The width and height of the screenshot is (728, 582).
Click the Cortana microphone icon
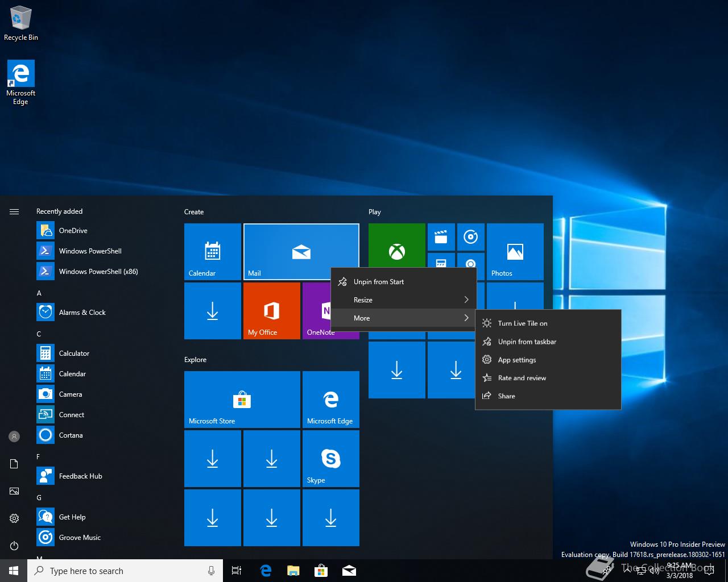click(211, 571)
